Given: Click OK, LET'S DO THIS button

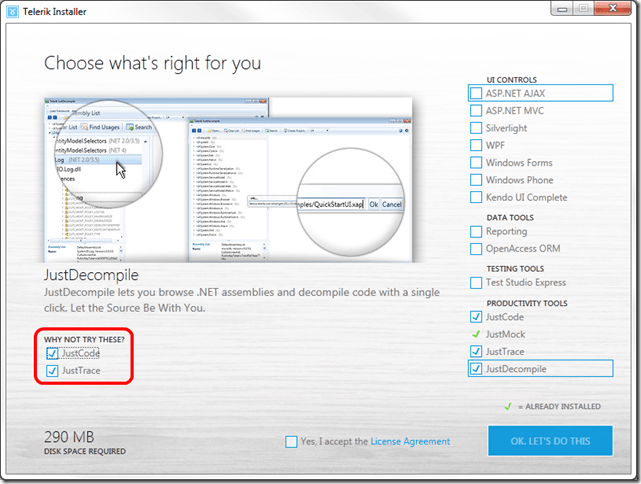Looking at the screenshot, I should (550, 441).
